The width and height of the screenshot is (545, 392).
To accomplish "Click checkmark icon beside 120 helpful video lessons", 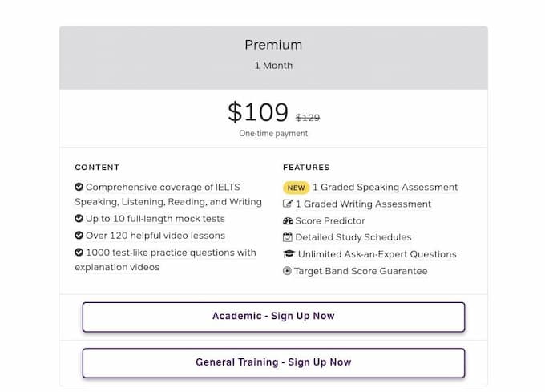I will [79, 235].
